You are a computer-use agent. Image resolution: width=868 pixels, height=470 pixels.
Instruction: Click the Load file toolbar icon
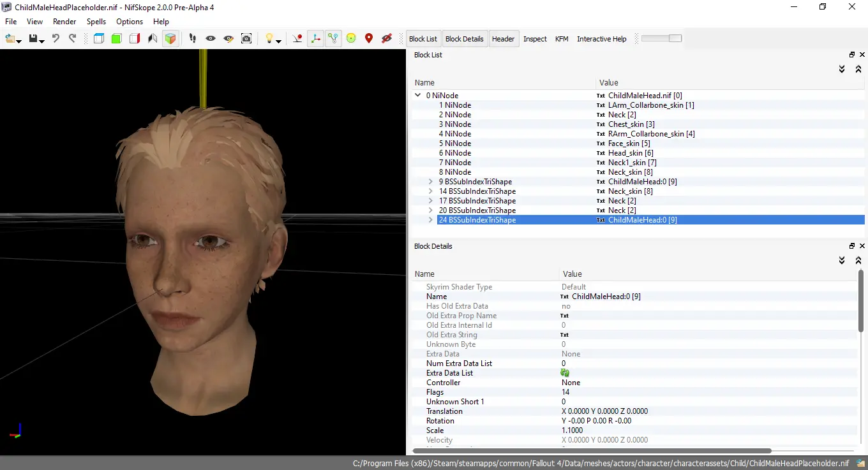(x=10, y=39)
